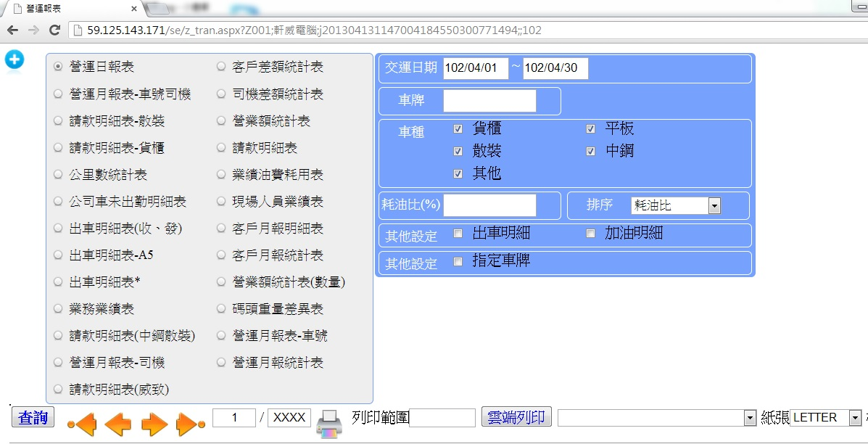Go to last page arrow icon

click(191, 424)
